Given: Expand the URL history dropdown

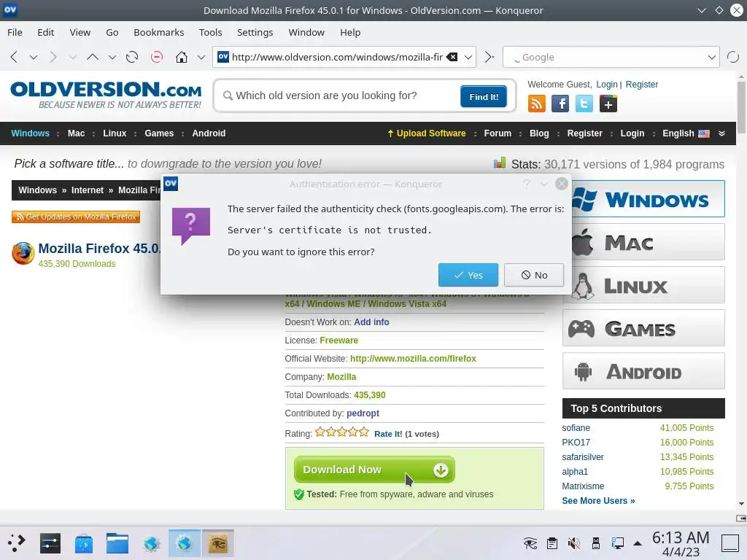Looking at the screenshot, I should (x=468, y=57).
